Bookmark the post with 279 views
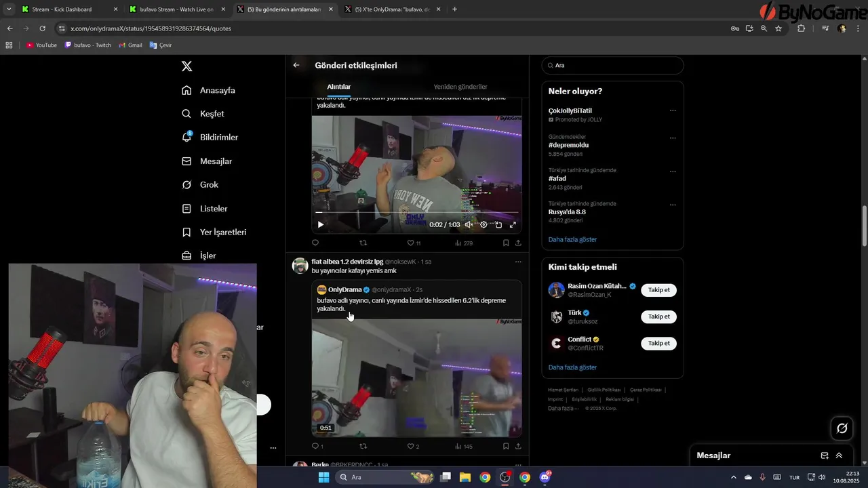The width and height of the screenshot is (868, 488). pos(506,243)
